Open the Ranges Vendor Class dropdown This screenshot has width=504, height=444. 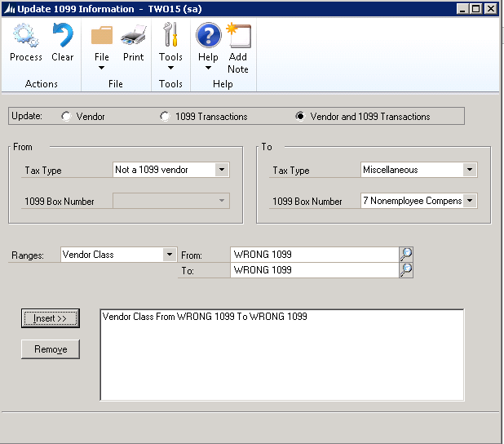coord(169,255)
